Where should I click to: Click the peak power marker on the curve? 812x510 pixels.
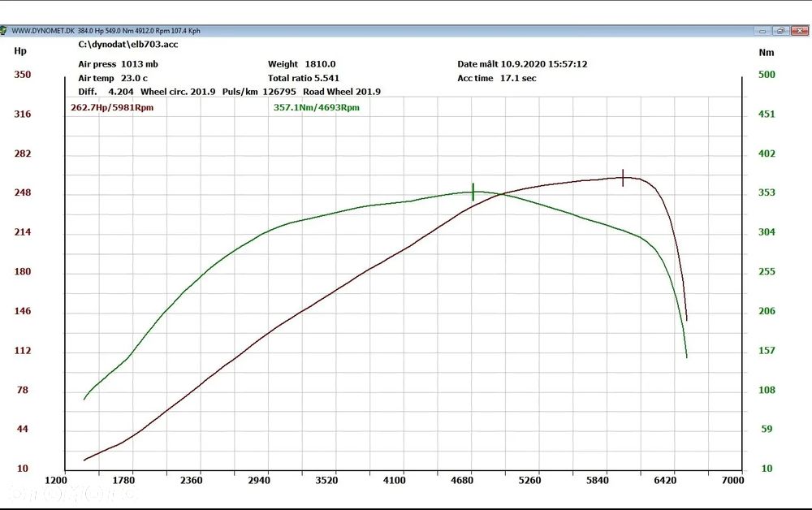(x=623, y=178)
